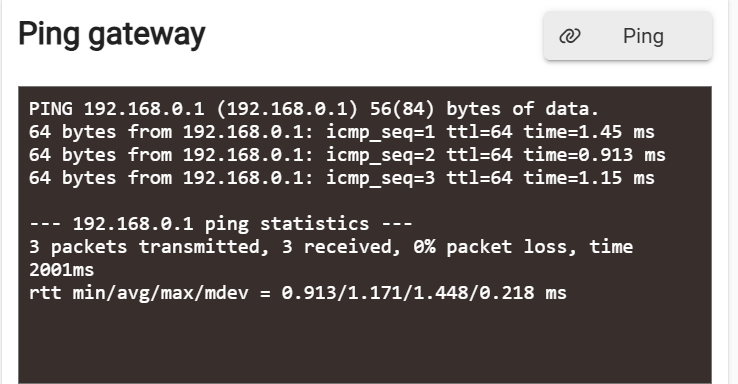Click the 3 packets transmitted text

tap(149, 247)
